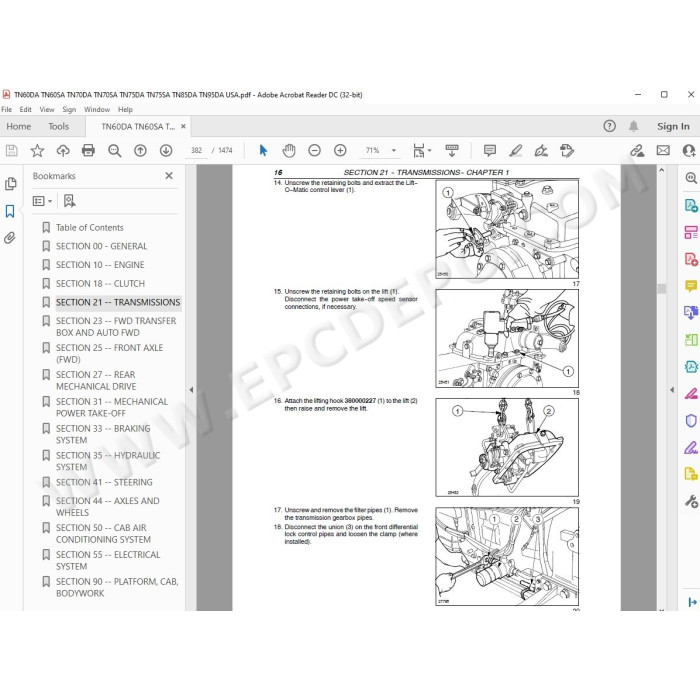Image resolution: width=700 pixels, height=700 pixels.
Task: Open More Tools wrench icon
Action: 691,501
